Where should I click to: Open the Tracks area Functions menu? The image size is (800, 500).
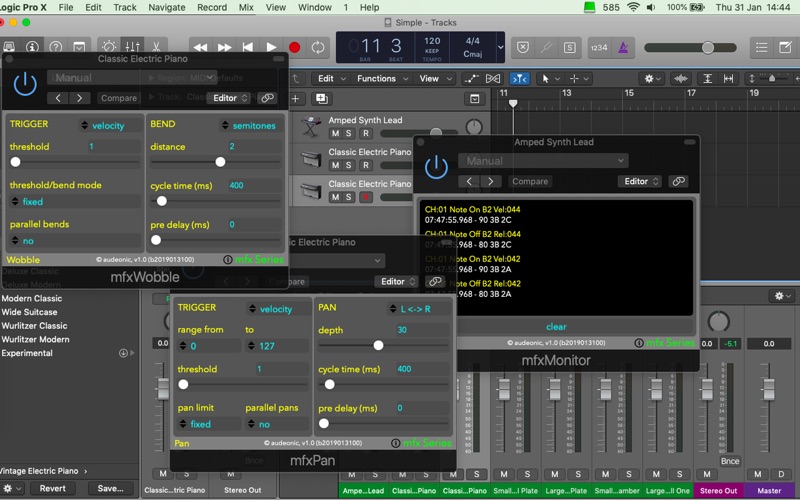382,79
